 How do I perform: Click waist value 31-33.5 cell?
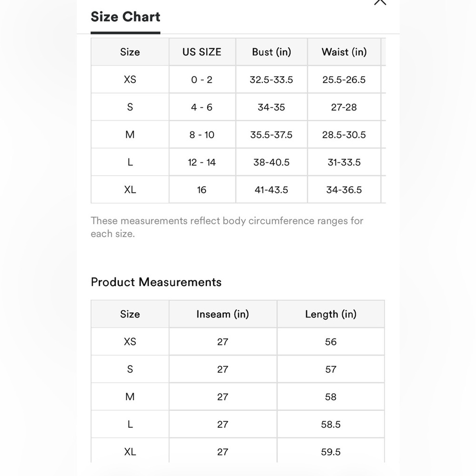344,162
